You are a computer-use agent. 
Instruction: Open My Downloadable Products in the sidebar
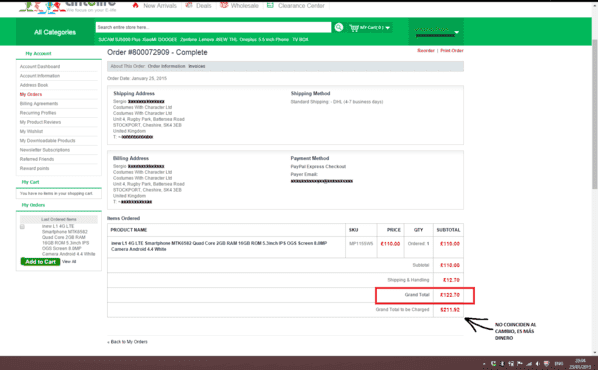[48, 141]
